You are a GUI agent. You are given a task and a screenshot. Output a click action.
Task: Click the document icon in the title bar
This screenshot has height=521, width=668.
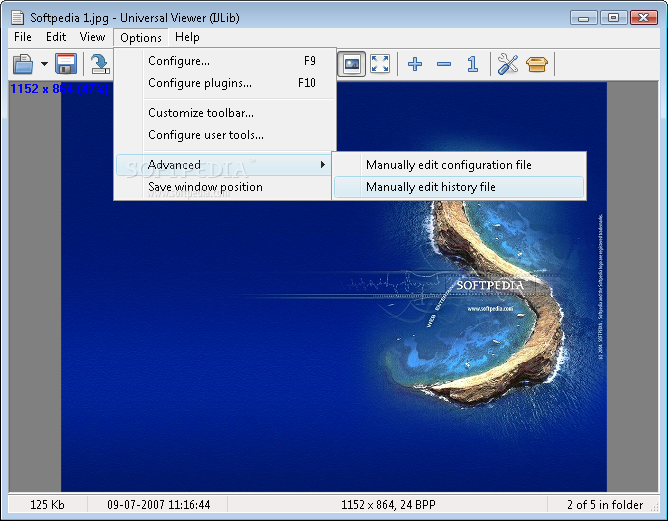point(17,17)
